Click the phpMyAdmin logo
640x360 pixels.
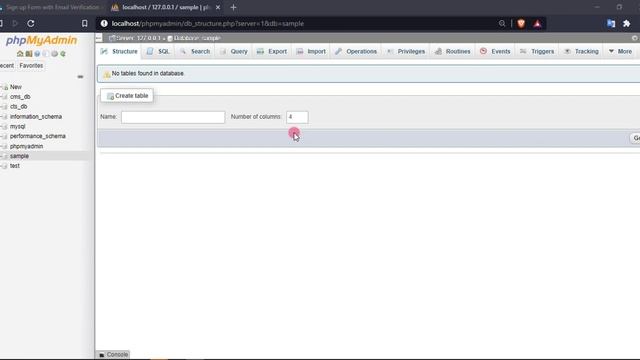point(41,40)
